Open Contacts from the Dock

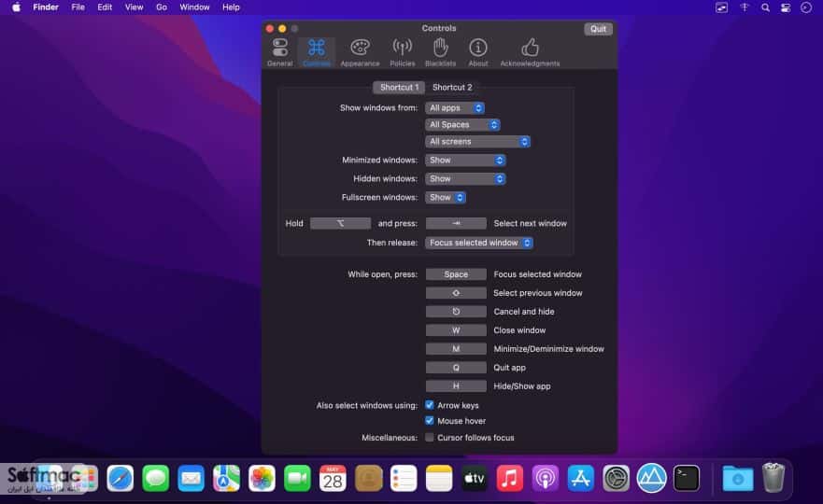[x=368, y=478]
